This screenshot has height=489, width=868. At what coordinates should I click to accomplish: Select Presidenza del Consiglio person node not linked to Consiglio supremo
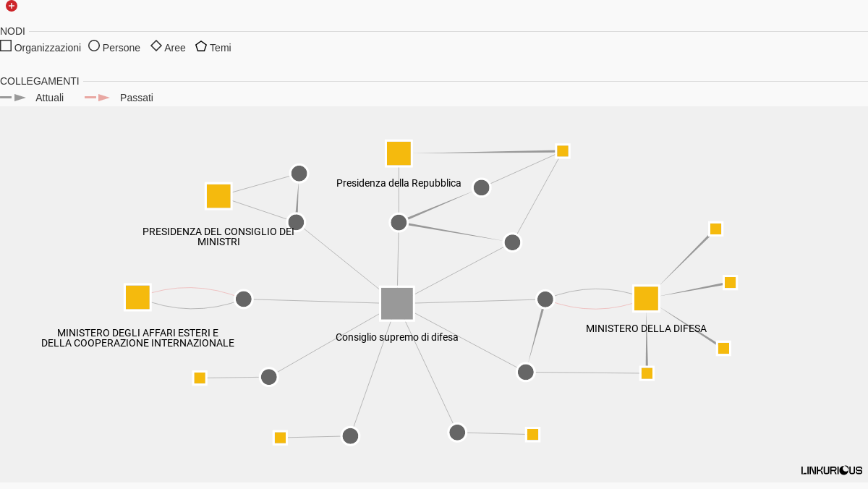pos(299,173)
